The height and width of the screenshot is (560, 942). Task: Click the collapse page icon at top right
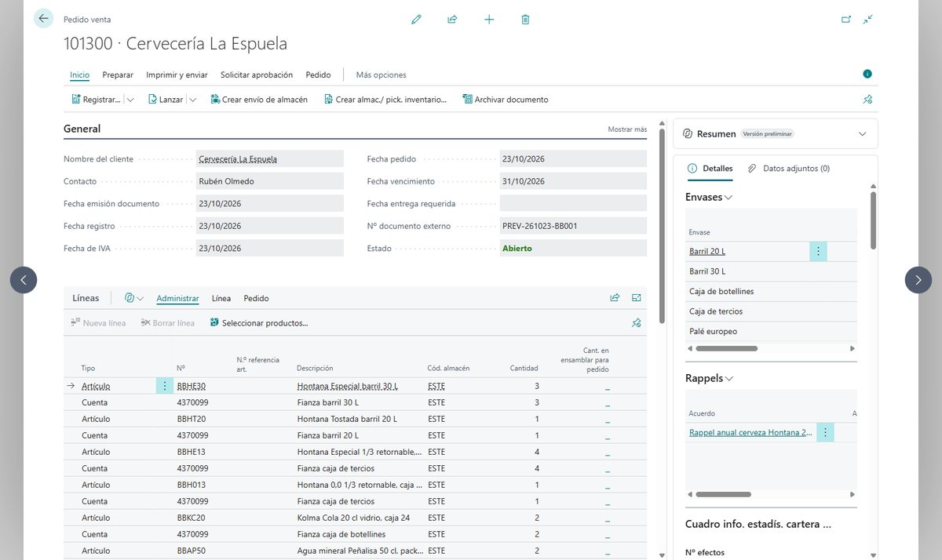tap(867, 20)
